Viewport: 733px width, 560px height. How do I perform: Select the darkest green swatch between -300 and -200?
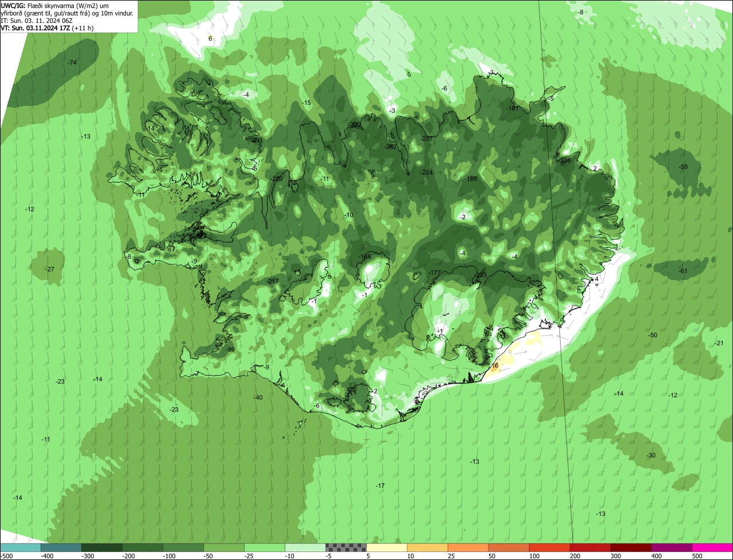click(x=101, y=547)
